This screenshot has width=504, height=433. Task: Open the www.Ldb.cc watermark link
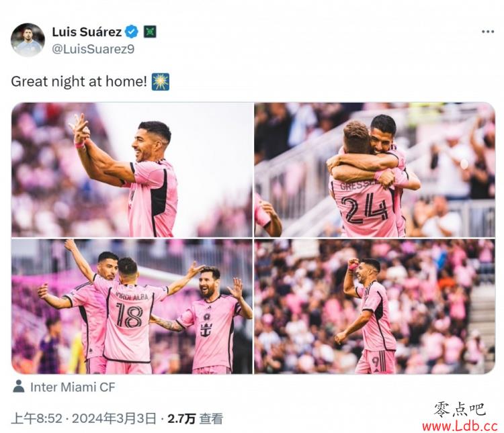click(x=460, y=426)
